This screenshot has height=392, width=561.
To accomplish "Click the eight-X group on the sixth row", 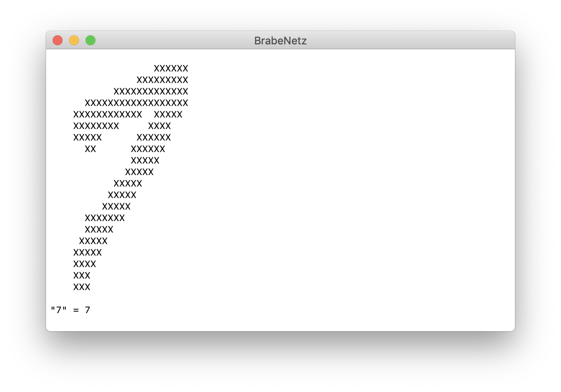I will pos(96,126).
